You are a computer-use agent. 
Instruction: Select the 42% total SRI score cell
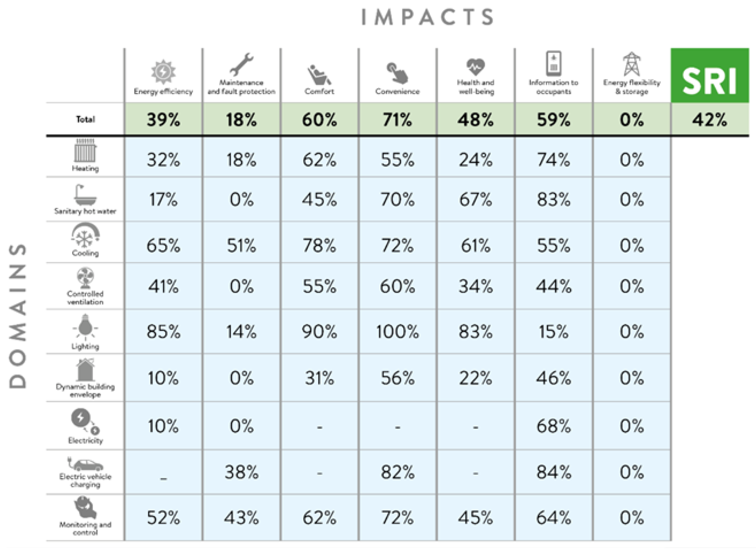pos(709,120)
